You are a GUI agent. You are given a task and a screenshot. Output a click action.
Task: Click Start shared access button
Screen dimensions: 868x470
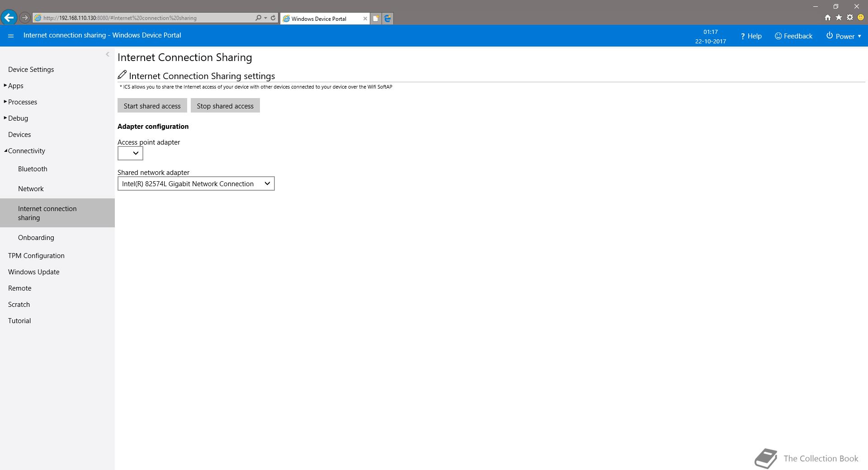point(152,106)
